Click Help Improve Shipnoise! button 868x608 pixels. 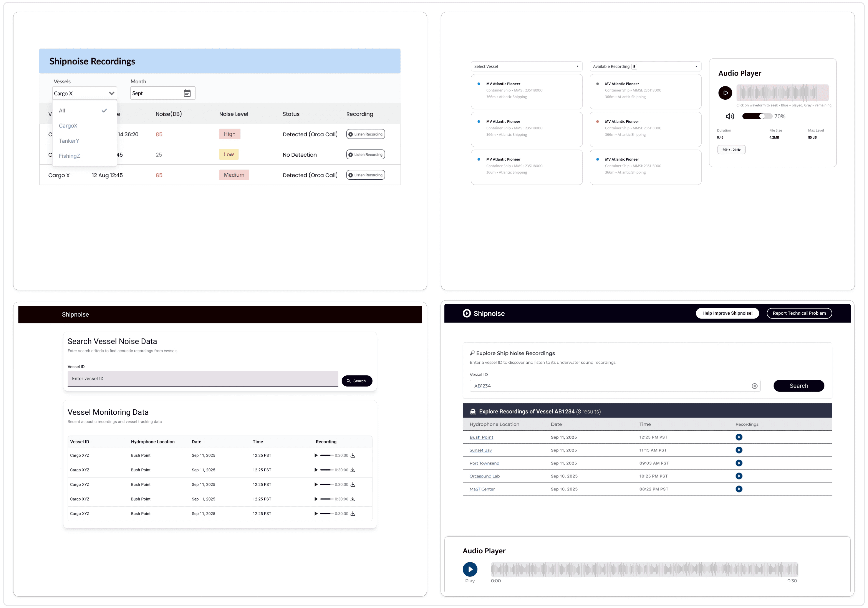[727, 313]
